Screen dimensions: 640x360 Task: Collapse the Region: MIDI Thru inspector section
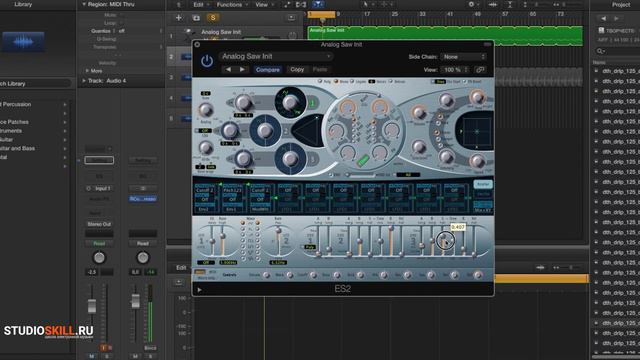point(84,4)
